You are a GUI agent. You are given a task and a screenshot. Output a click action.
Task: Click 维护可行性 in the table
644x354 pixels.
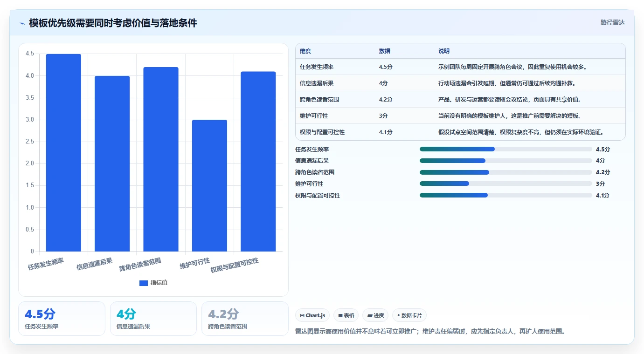(x=314, y=116)
